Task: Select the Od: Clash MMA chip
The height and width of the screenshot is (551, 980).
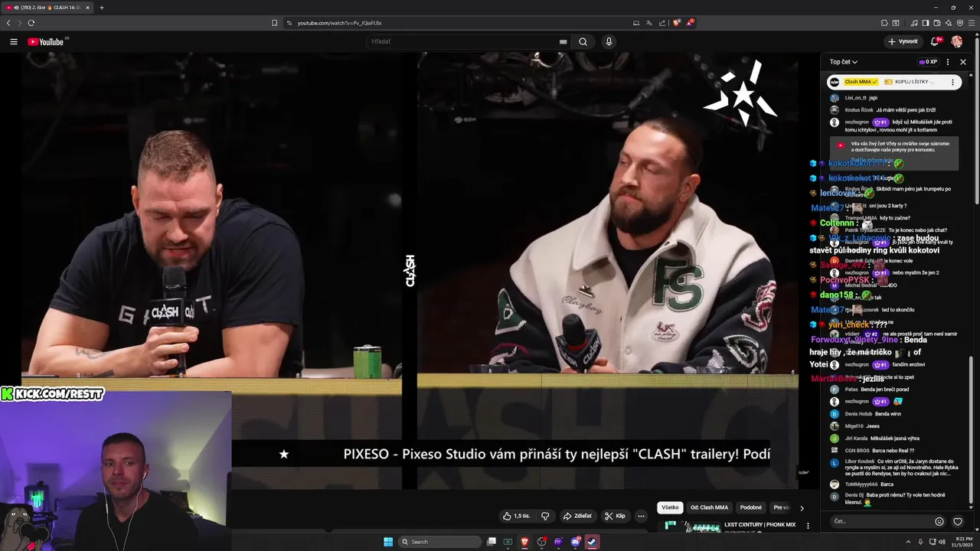Action: (709, 507)
